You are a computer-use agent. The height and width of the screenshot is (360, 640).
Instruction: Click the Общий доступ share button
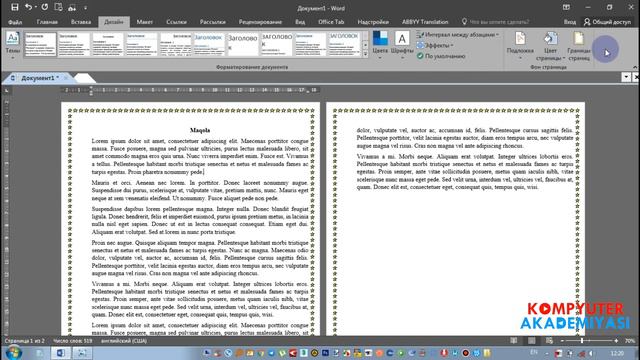(x=607, y=22)
